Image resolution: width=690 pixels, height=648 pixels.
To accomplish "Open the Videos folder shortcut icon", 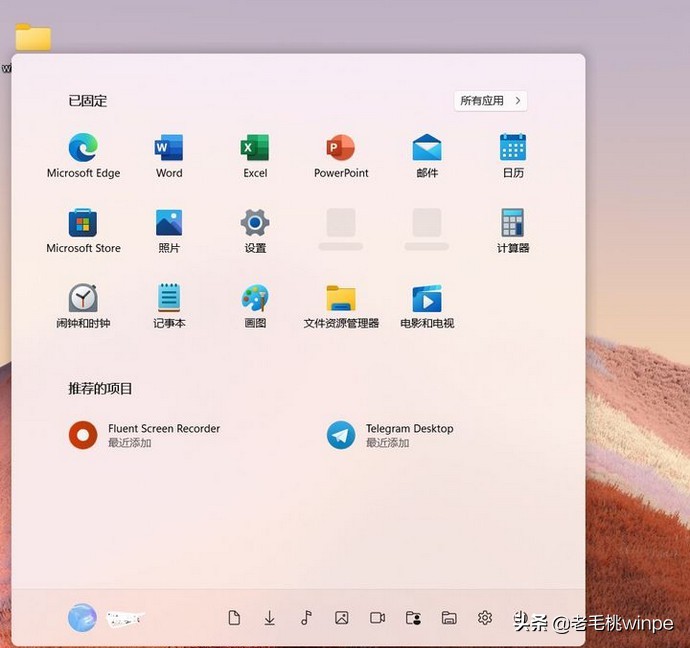I will (x=378, y=618).
